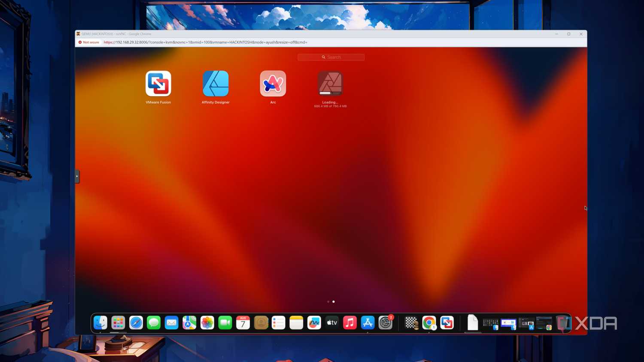Screen dimensions: 644x362
Task: Click the loading Affinity Publisher icon
Action: coord(330,84)
